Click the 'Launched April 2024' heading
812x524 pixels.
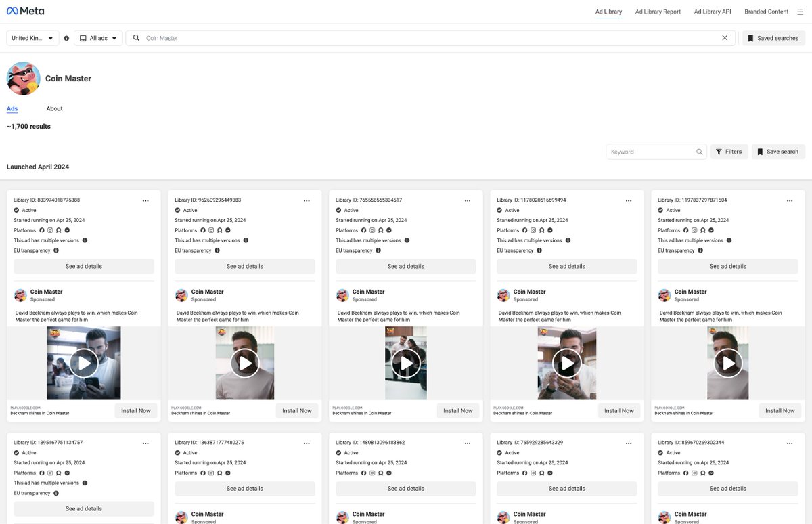(x=38, y=167)
